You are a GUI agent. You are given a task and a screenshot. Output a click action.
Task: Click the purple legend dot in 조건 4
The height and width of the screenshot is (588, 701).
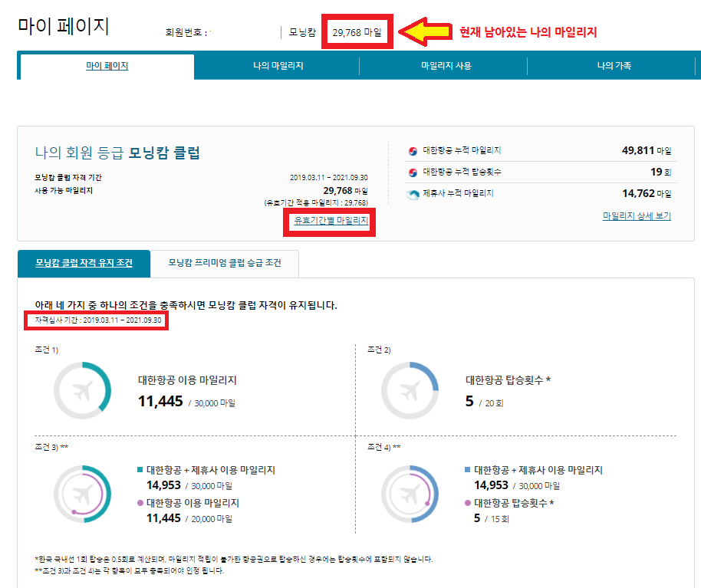[468, 503]
